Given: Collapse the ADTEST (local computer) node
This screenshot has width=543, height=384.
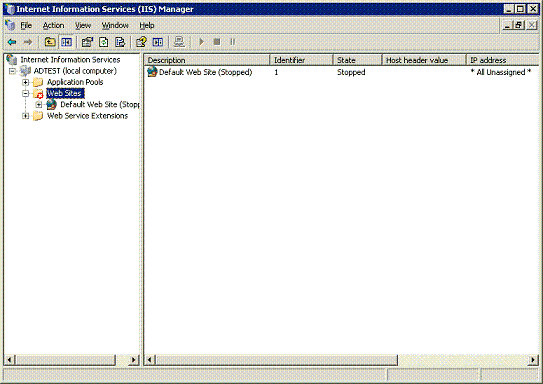Looking at the screenshot, I should pyautogui.click(x=12, y=71).
